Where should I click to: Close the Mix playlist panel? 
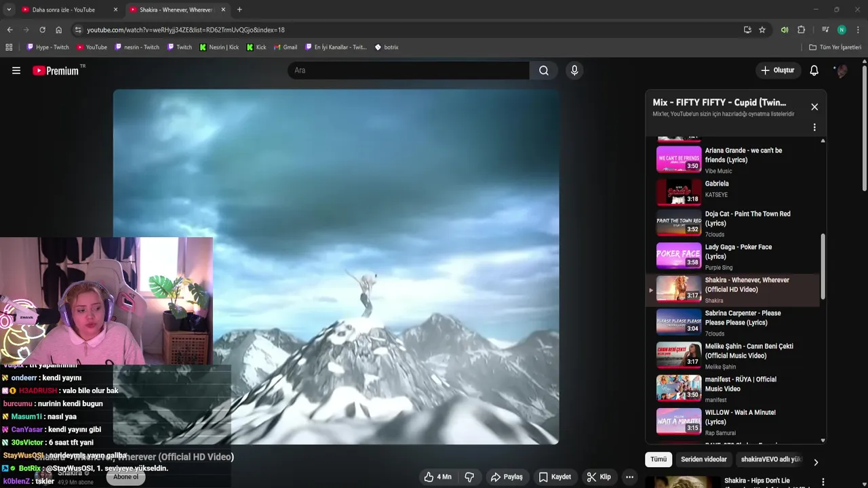pos(814,107)
